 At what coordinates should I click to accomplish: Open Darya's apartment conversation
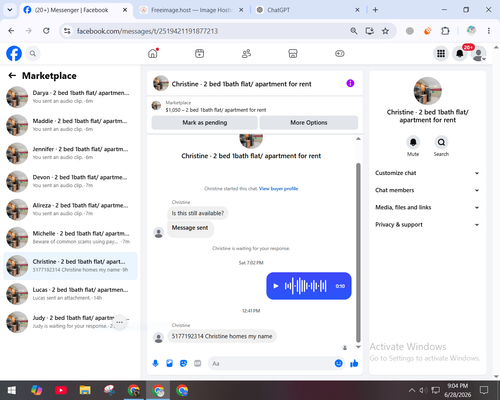point(70,97)
